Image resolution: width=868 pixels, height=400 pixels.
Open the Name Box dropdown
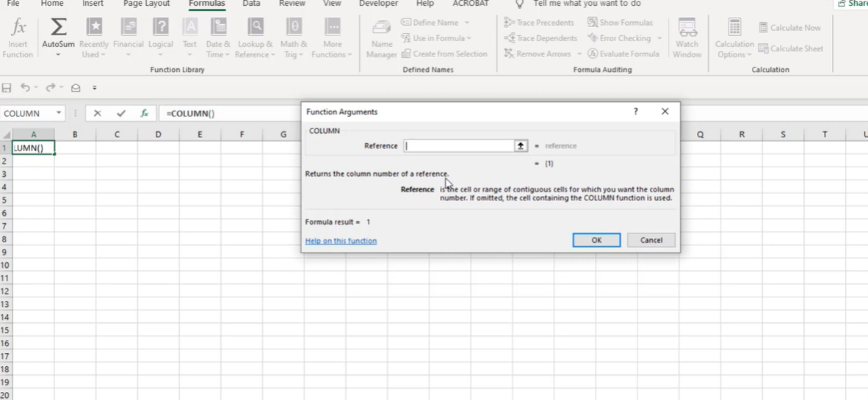59,114
